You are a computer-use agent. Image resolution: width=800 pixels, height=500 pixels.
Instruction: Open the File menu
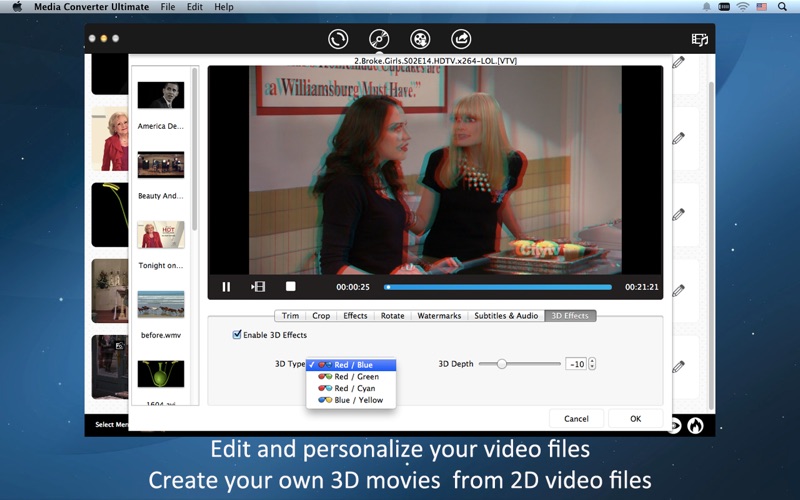167,7
